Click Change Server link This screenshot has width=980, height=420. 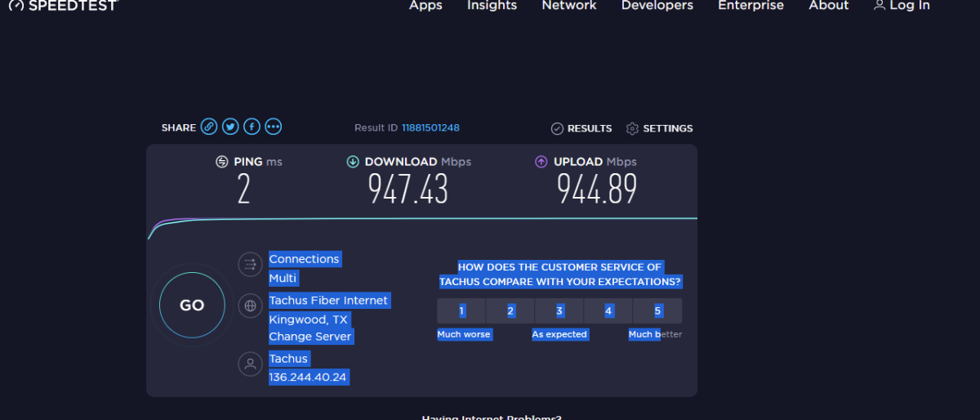[310, 337]
